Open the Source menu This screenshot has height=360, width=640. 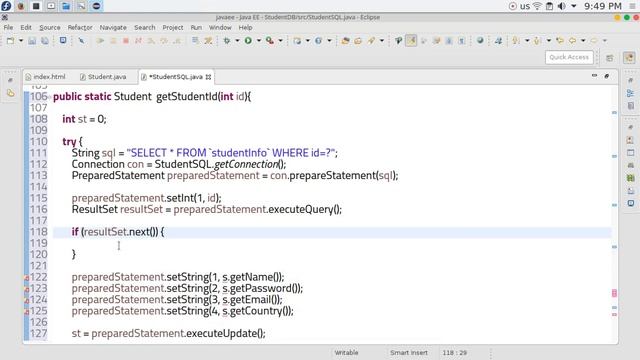pos(50,27)
